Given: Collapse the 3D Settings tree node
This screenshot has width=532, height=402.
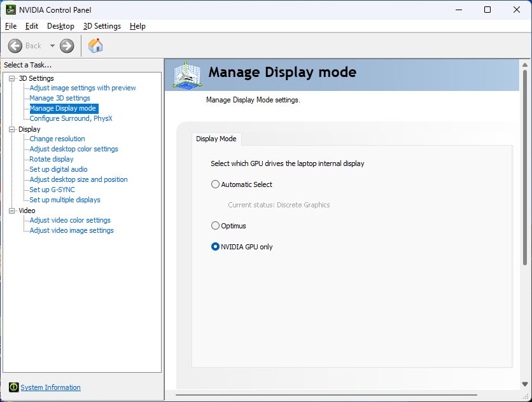Looking at the screenshot, I should click(11, 78).
